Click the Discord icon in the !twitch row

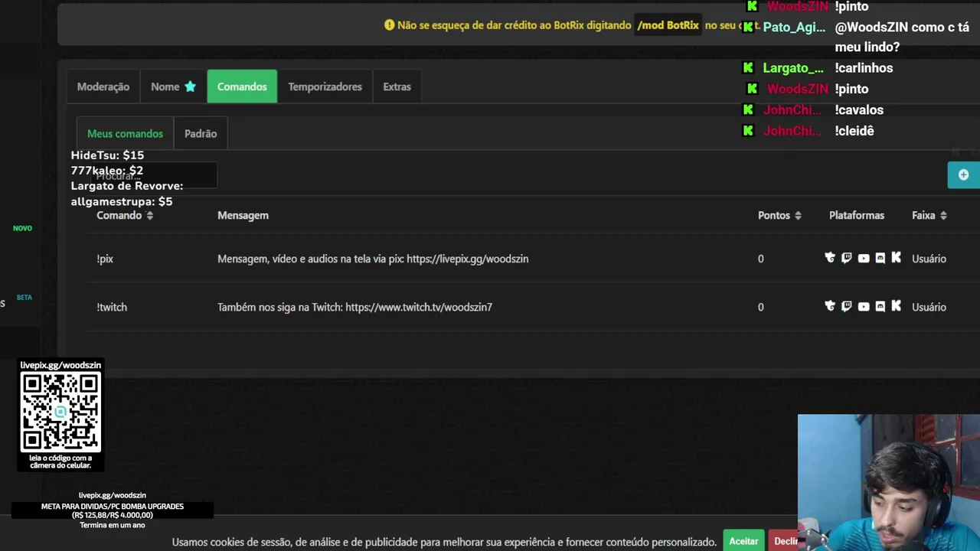point(880,307)
